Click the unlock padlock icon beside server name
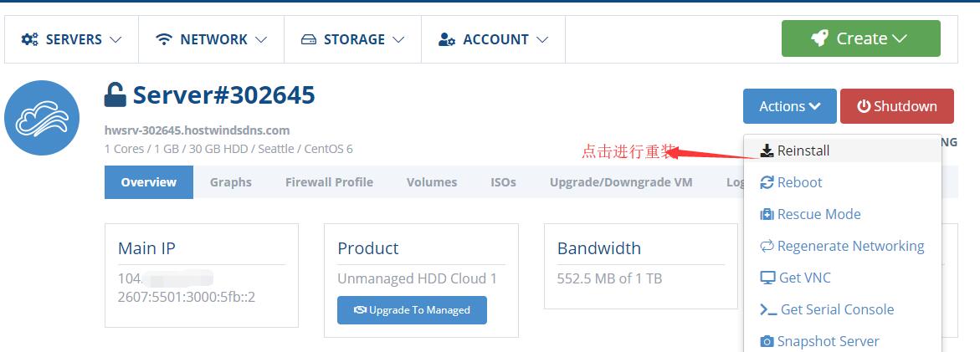 click(x=115, y=94)
